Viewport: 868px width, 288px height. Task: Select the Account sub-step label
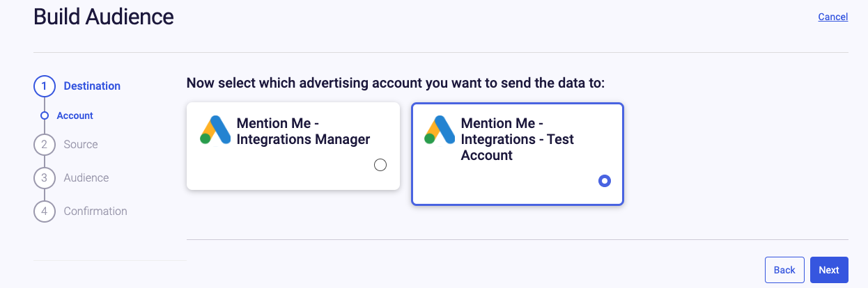75,115
